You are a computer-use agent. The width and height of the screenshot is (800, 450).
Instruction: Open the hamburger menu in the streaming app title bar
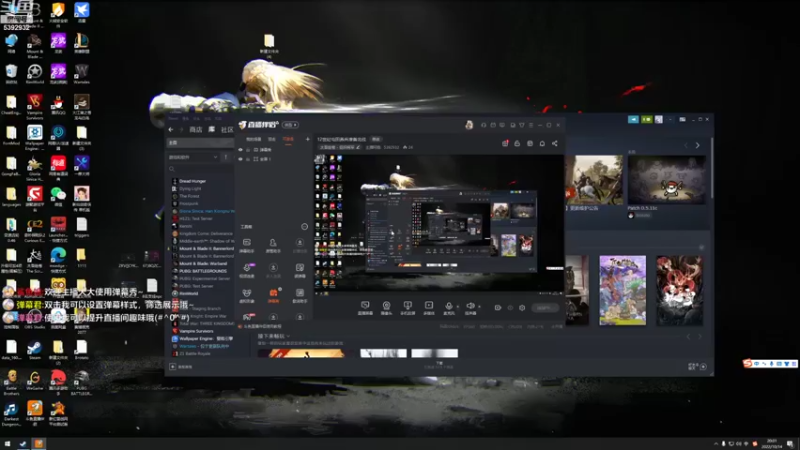531,125
